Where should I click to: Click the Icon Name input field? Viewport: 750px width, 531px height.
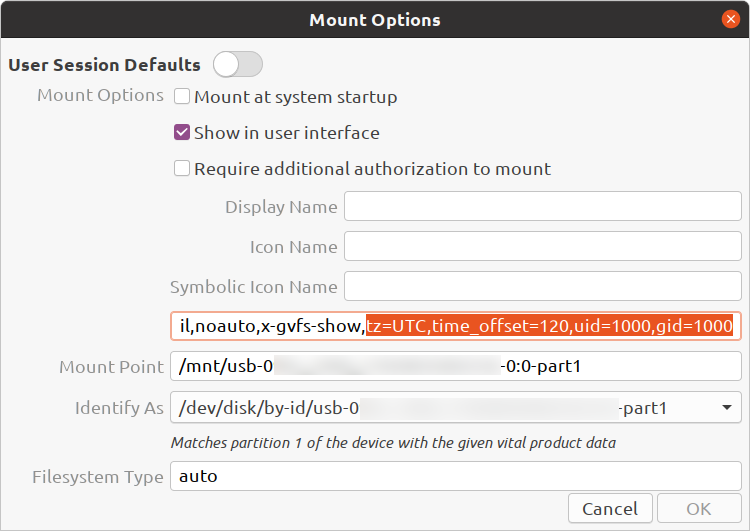[543, 246]
